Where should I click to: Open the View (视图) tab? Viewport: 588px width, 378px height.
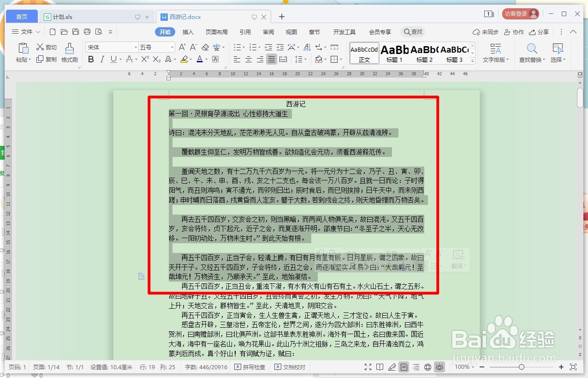pos(291,32)
